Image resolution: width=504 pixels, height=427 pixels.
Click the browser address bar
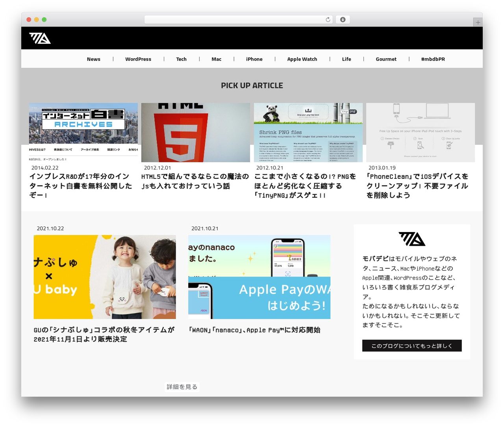[239, 20]
